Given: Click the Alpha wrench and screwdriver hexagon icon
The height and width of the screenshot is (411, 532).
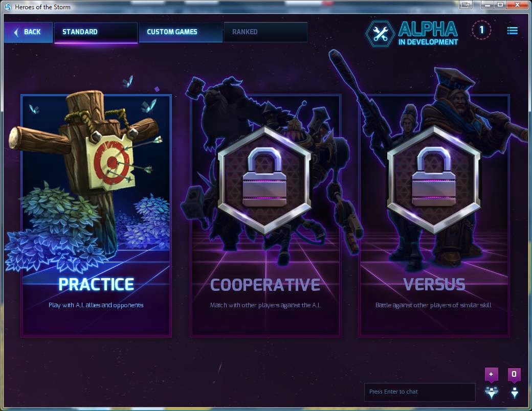Looking at the screenshot, I should [380, 34].
